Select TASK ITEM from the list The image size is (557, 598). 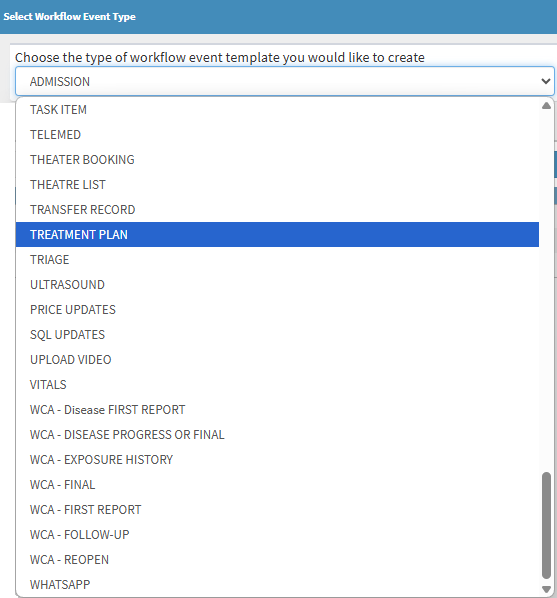pyautogui.click(x=277, y=110)
